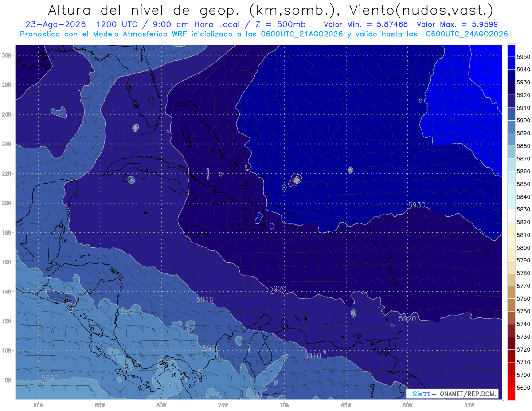532x411 pixels.
Task: Click the '18N' latitude axis label
Action: coord(6,232)
